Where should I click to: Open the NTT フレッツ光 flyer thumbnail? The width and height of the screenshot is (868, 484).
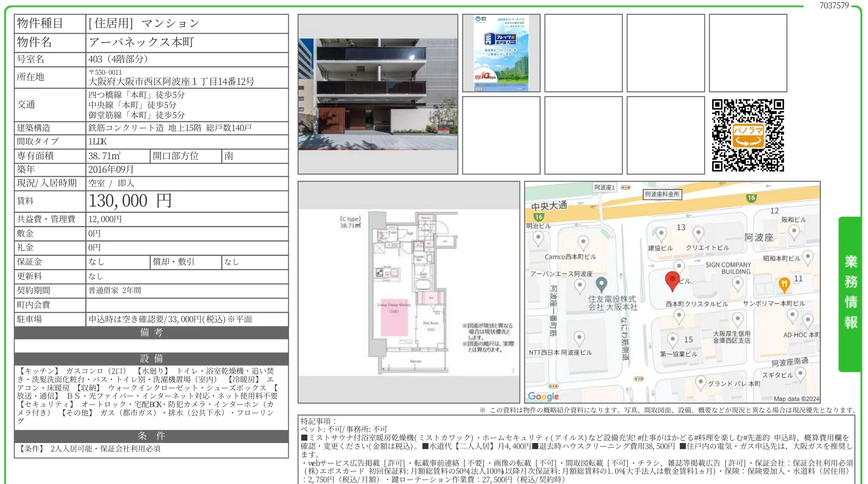(x=501, y=53)
